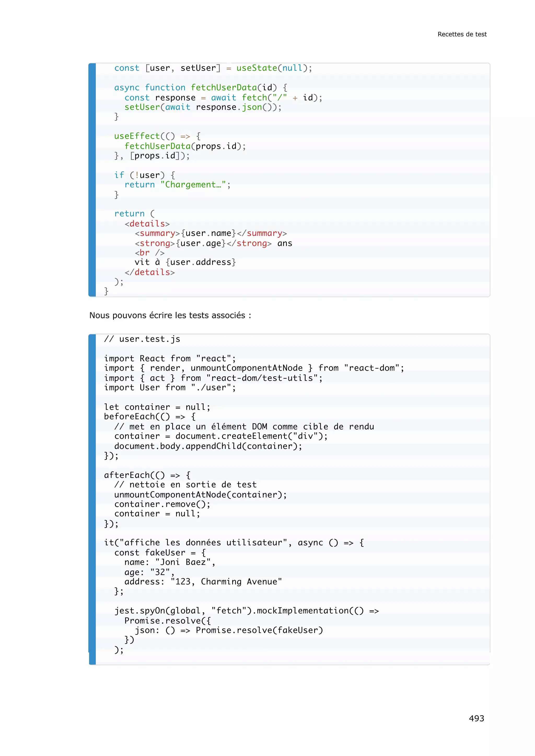
Task: Click the '<summary>{user.name}</summary>' line
Action: (211, 233)
